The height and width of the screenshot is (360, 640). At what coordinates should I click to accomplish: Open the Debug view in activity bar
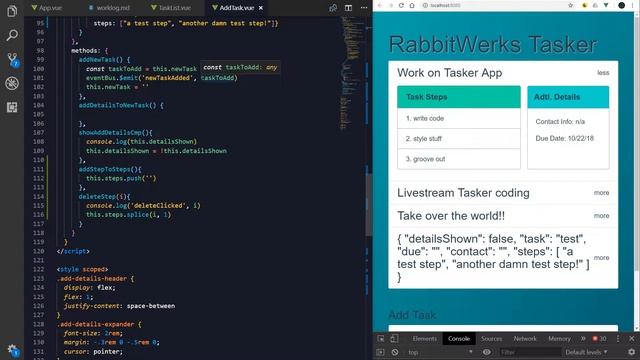[x=12, y=83]
